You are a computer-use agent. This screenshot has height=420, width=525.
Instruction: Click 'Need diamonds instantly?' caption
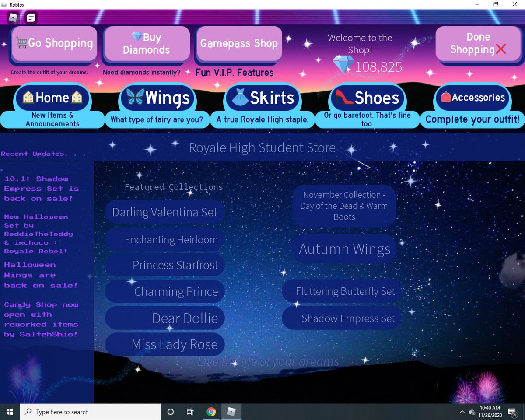[x=141, y=73]
